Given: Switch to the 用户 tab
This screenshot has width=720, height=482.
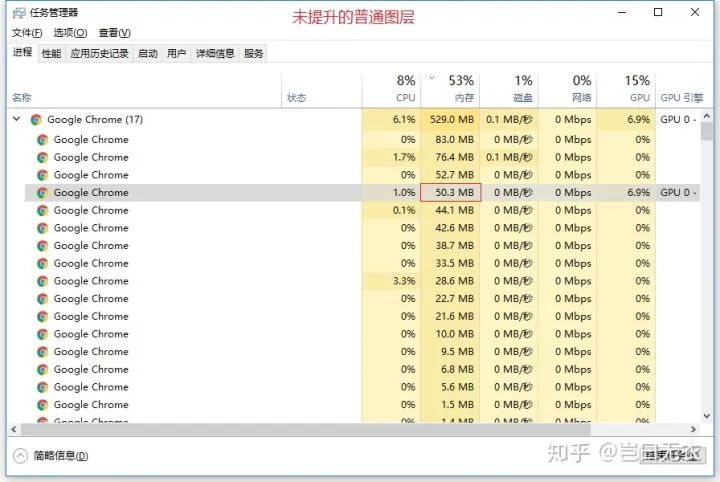Looking at the screenshot, I should coord(176,54).
